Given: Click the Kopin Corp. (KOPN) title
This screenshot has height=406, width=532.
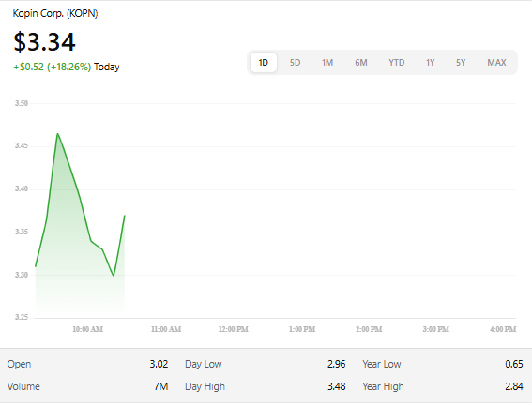Looking at the screenshot, I should (x=55, y=13).
